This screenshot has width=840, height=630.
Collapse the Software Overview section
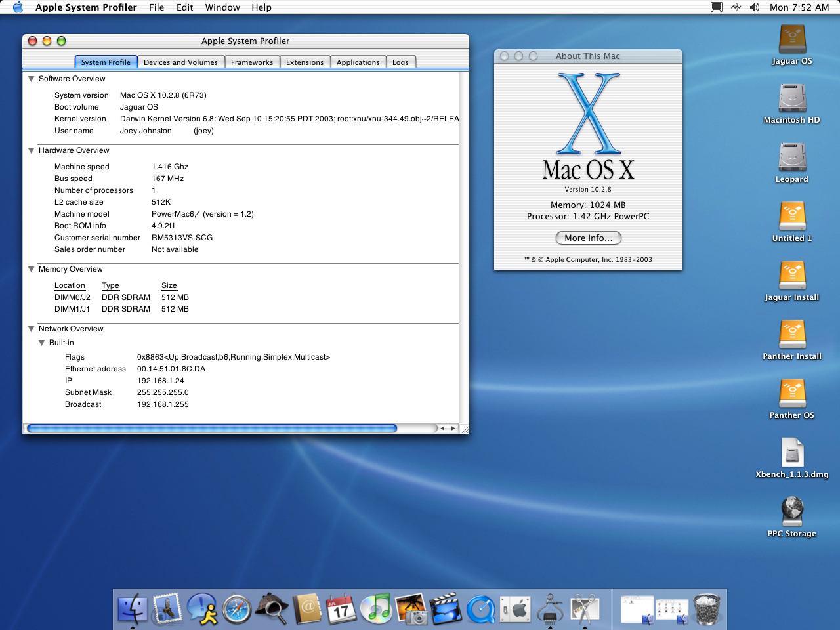click(x=31, y=79)
